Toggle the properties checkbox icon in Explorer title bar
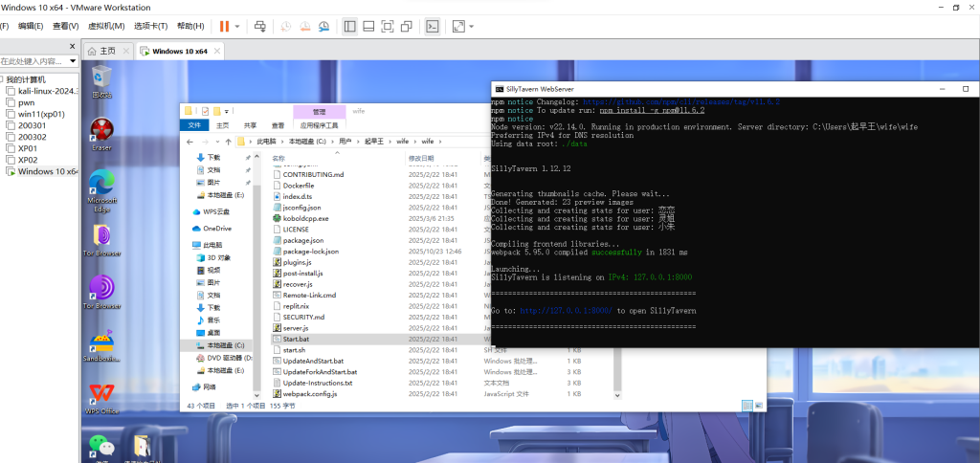 pos(204,110)
